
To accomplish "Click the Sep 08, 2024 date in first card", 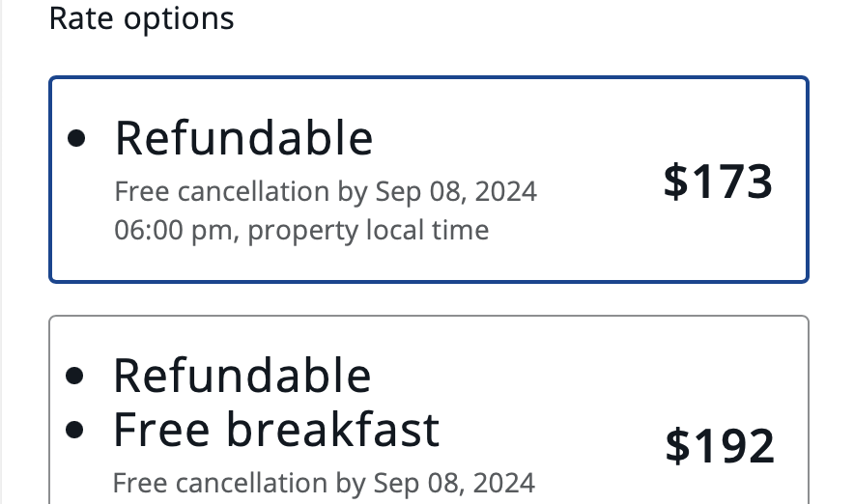I will pyautogui.click(x=454, y=191).
